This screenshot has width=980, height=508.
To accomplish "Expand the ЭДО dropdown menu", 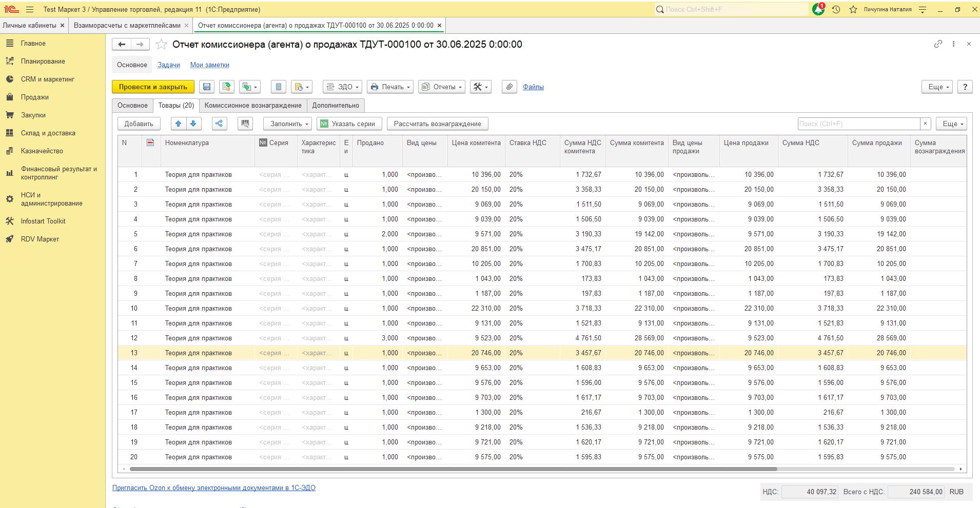I will click(x=343, y=87).
